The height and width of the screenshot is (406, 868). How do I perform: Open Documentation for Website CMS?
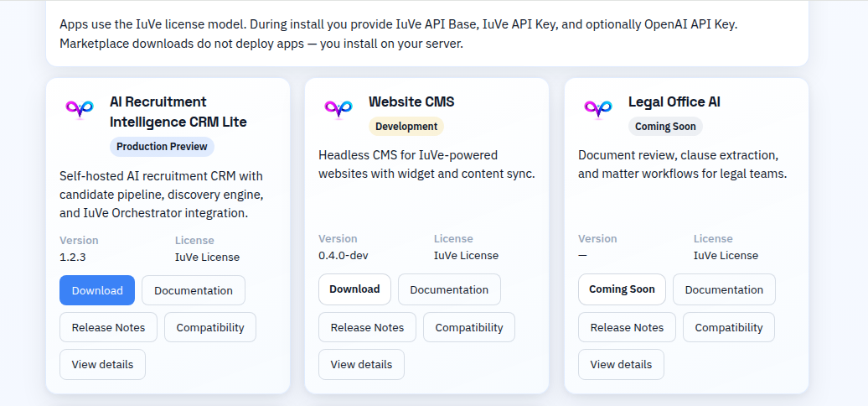coord(449,289)
